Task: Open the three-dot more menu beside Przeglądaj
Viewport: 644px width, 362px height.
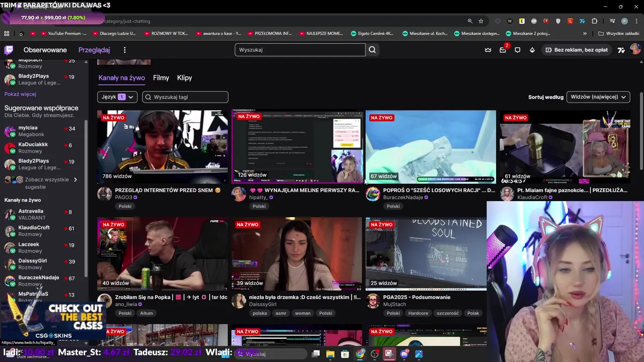Action: tap(125, 50)
